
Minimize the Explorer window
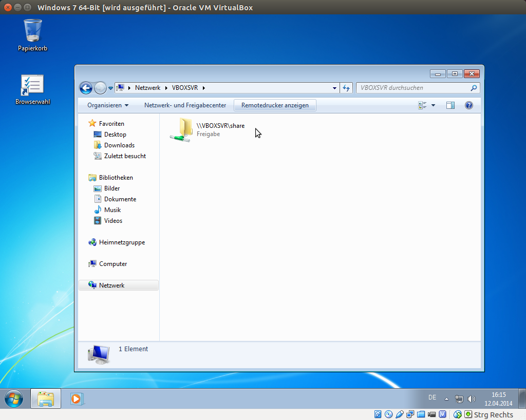point(438,74)
